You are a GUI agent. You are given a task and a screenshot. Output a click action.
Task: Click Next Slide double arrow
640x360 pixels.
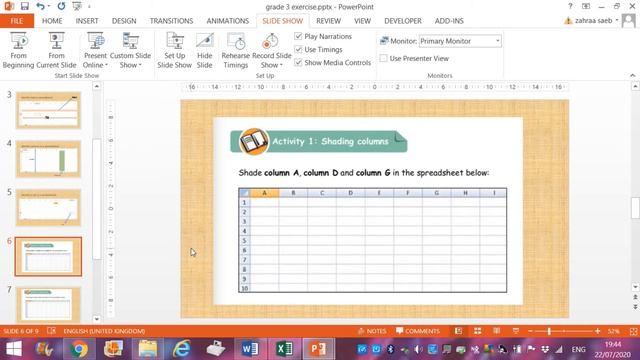click(x=635, y=307)
